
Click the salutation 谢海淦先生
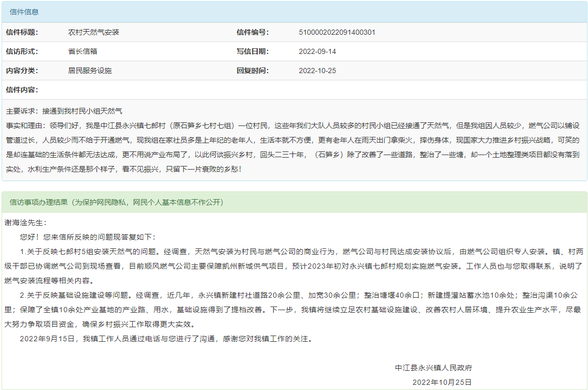[x=25, y=222]
